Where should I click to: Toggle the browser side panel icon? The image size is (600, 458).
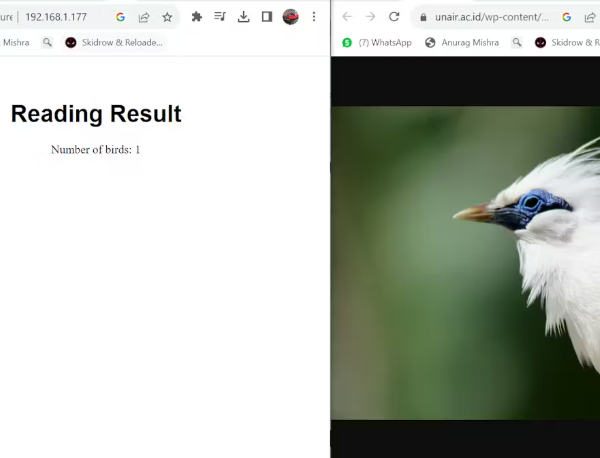(x=267, y=16)
